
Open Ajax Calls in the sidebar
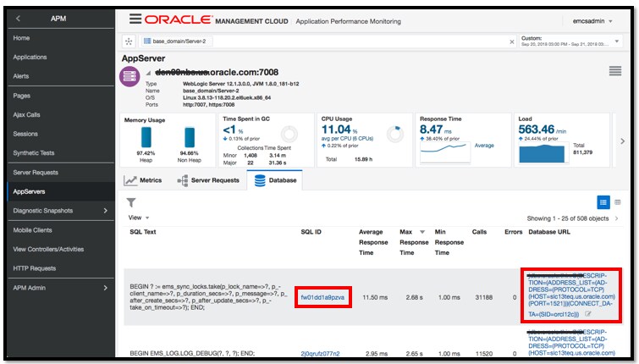coord(26,115)
